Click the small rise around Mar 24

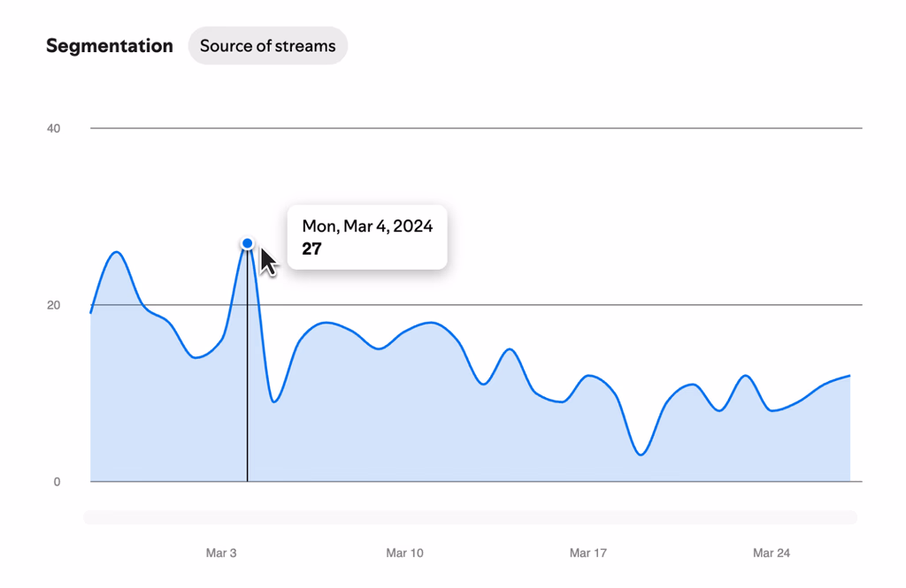pyautogui.click(x=744, y=375)
